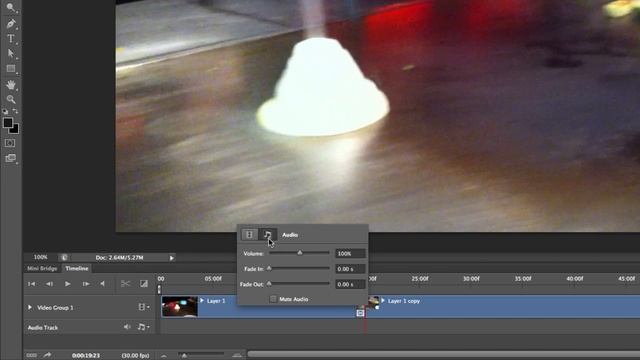Select the Timeline tab
Image resolution: width=640 pixels, height=360 pixels.
77,268
